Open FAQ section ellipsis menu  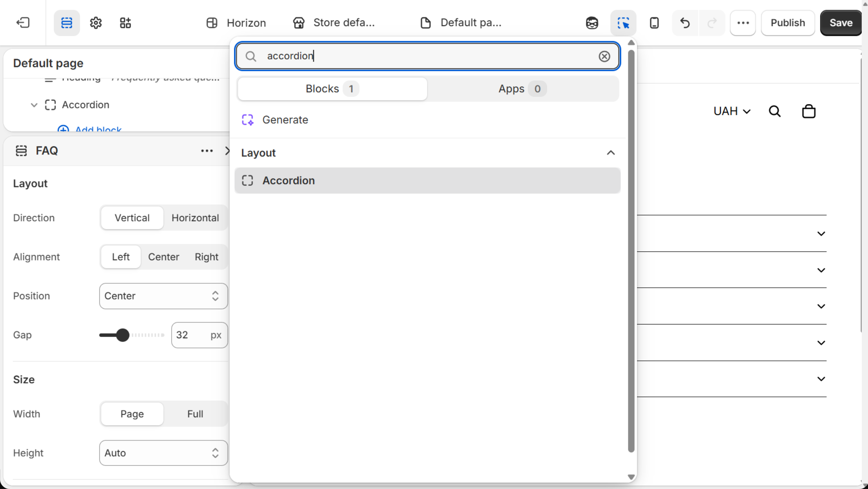tap(207, 151)
